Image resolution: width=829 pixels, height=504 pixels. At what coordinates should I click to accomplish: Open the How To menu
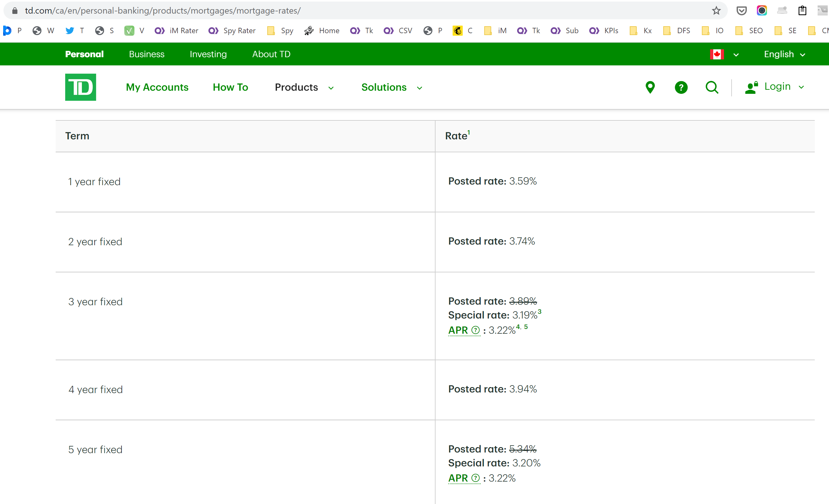(231, 88)
